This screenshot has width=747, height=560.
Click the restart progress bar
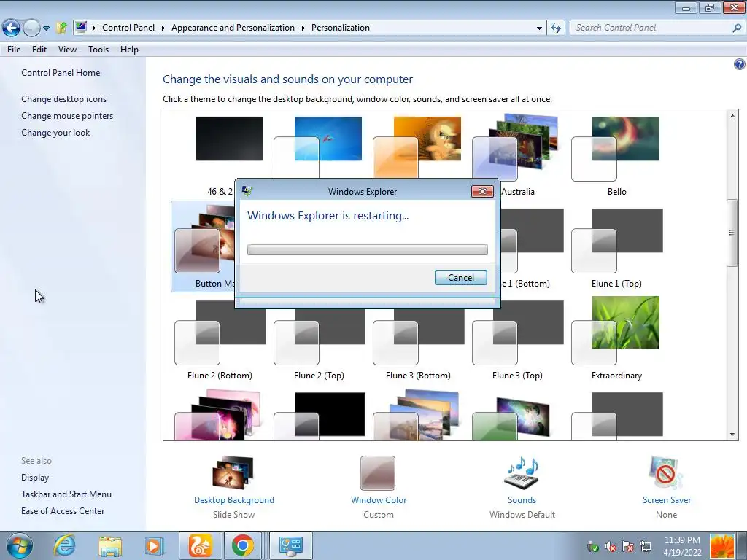pyautogui.click(x=368, y=249)
